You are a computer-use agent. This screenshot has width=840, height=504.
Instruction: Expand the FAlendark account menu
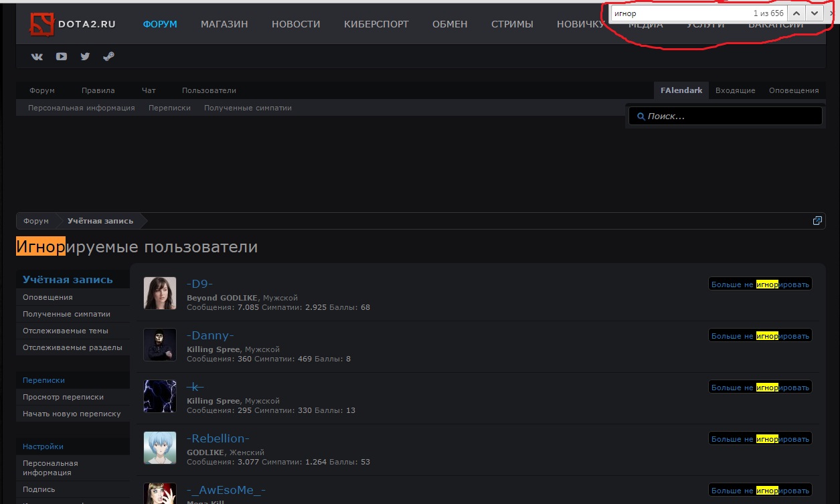(x=681, y=90)
